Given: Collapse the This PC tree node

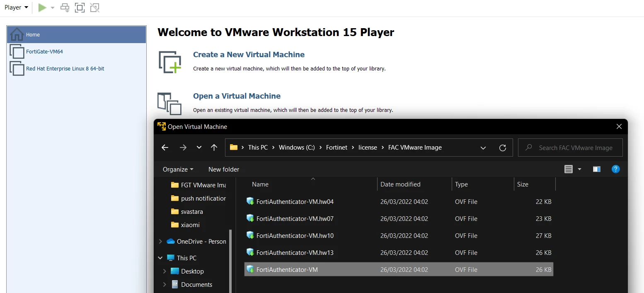Looking at the screenshot, I should (160, 258).
